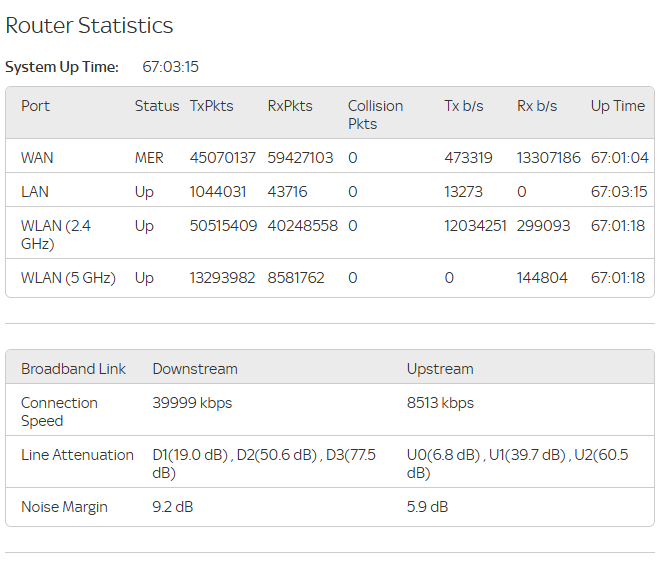Click WLAN 5 GHz Rx b/s 144804
This screenshot has height=564, width=666.
542,278
